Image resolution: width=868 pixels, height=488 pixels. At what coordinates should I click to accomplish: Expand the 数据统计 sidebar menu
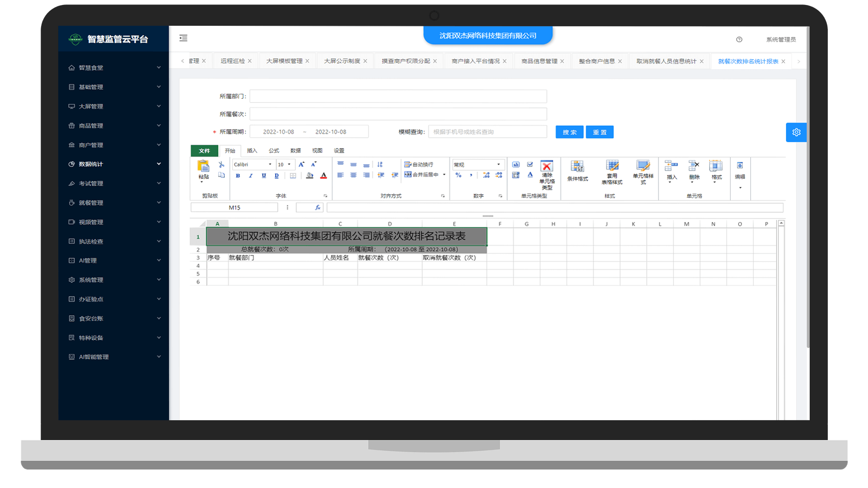point(114,164)
